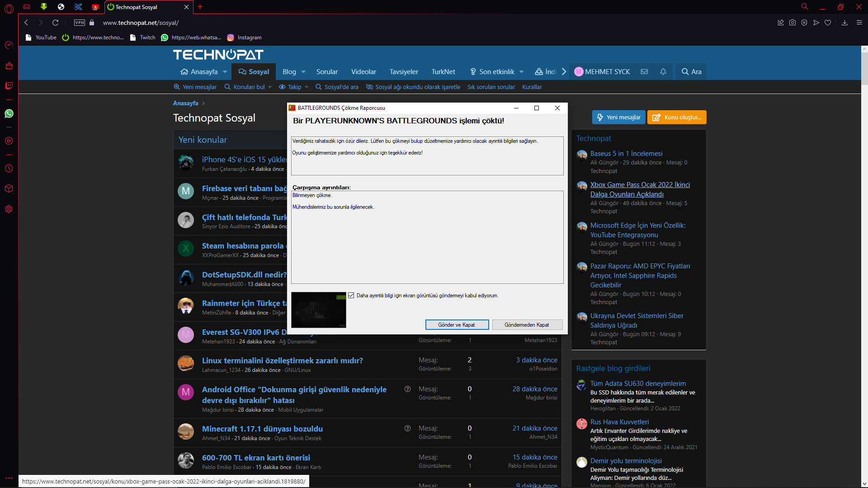Click the Konu oluştur button
The height and width of the screenshot is (488, 868).
pos(677,117)
